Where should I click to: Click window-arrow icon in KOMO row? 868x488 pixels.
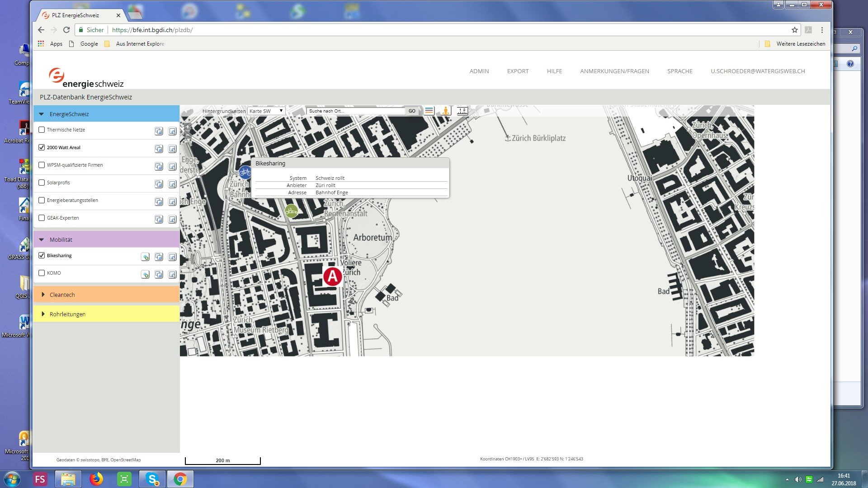pyautogui.click(x=172, y=274)
